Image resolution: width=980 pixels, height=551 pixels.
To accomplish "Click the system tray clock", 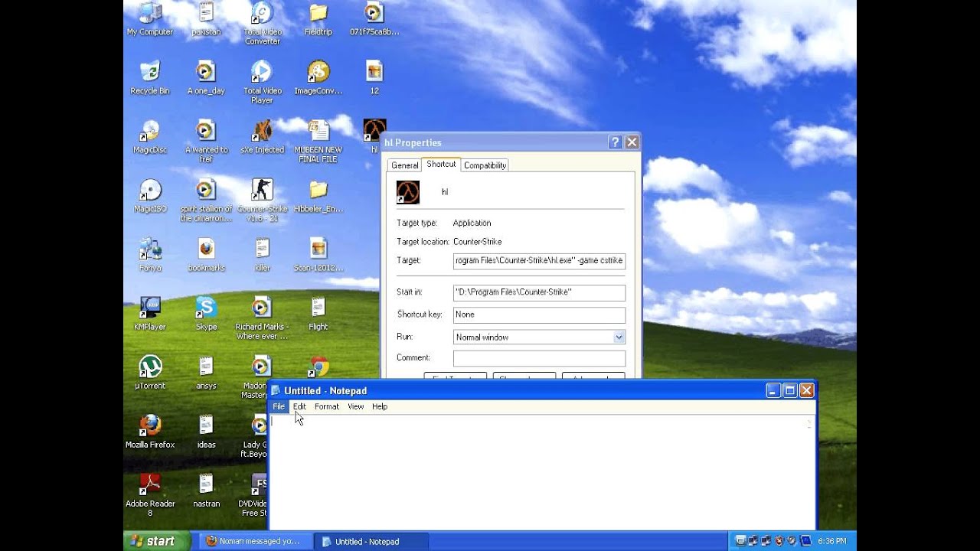I will (832, 541).
